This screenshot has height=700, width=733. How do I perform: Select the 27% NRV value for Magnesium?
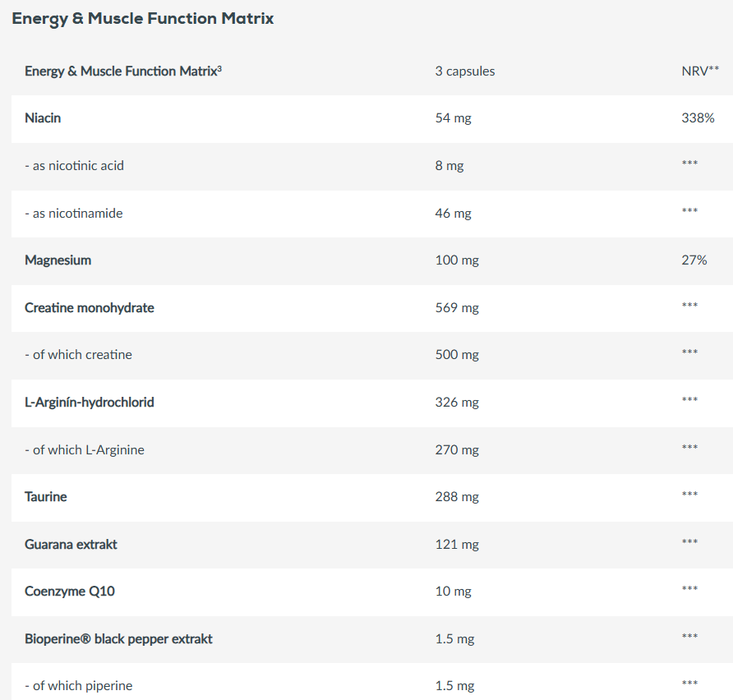[x=694, y=260]
